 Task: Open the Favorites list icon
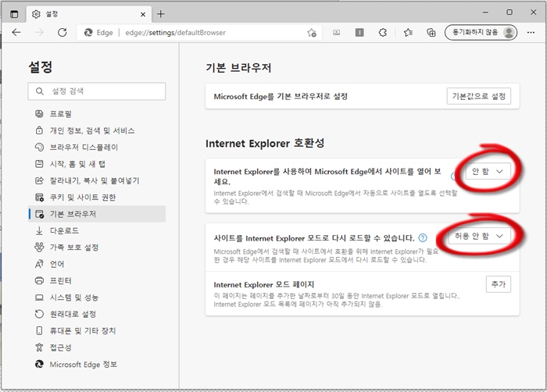(408, 33)
